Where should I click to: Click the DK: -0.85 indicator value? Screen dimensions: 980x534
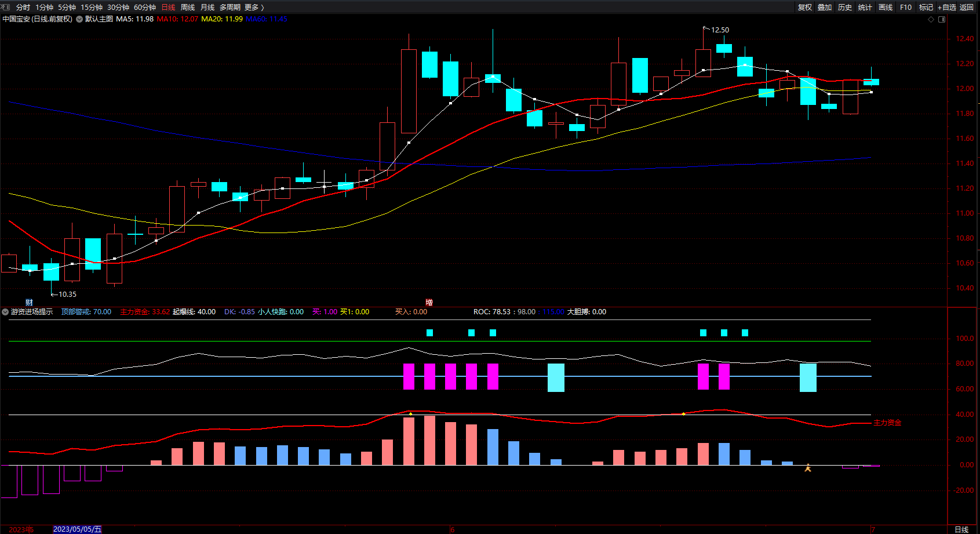[x=239, y=312]
